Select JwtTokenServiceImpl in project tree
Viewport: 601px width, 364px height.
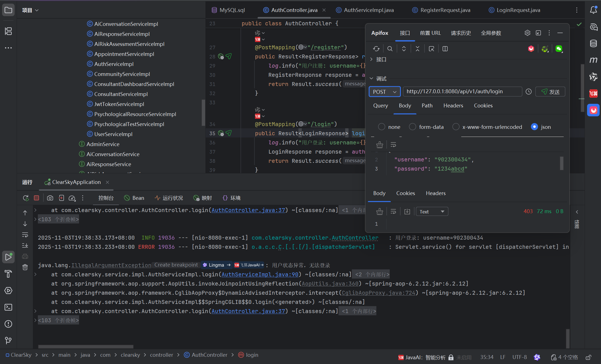[119, 104]
